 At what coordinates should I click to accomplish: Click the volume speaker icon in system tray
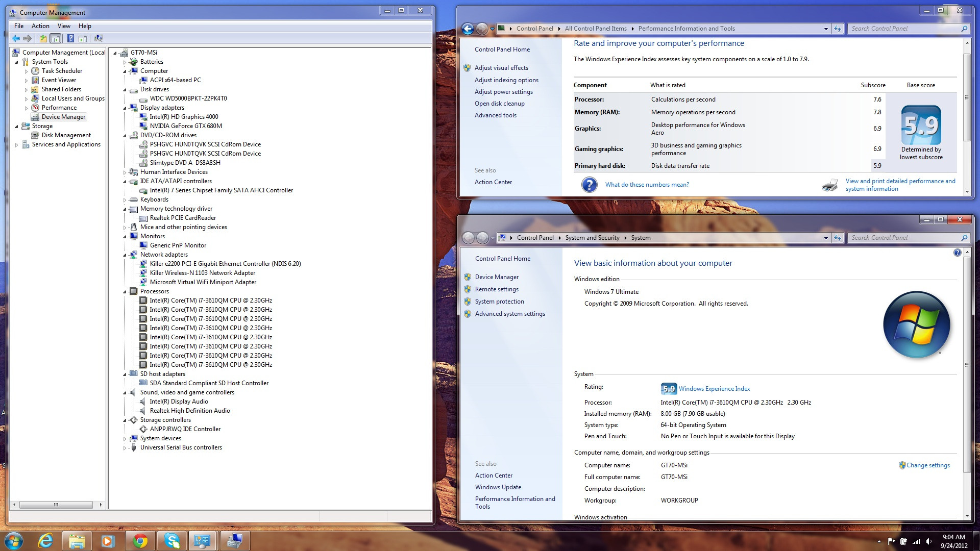[928, 541]
